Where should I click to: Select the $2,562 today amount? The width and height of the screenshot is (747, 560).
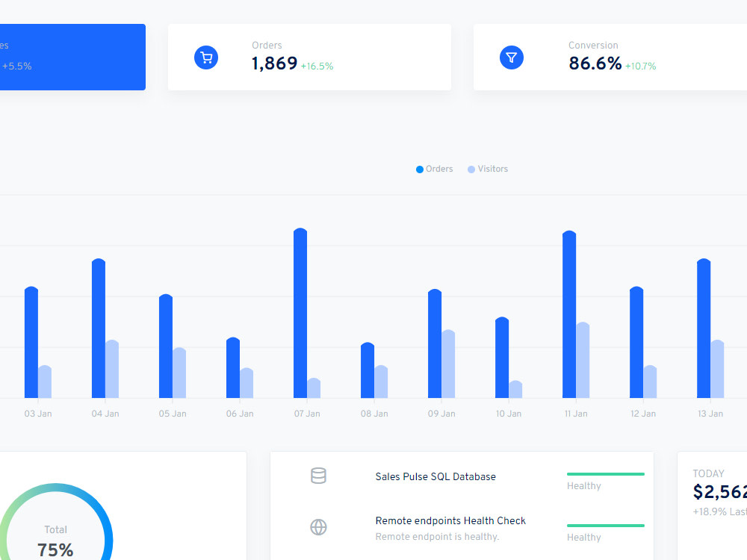click(x=720, y=492)
